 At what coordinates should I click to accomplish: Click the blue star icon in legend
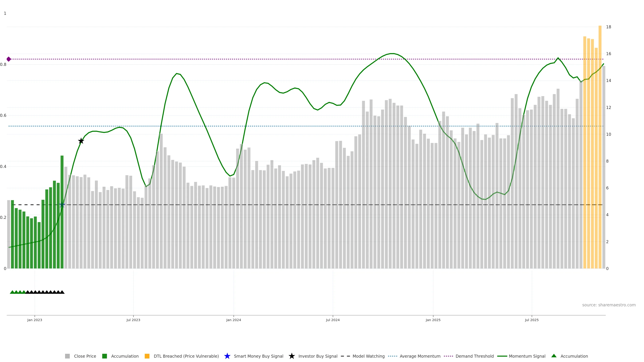[x=227, y=356]
